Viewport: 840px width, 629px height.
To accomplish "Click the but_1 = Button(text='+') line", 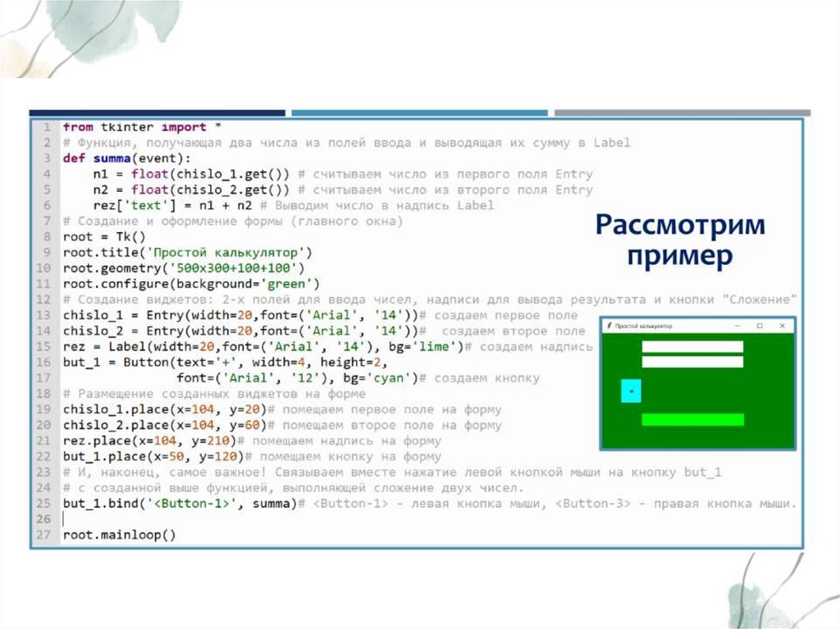I will 225,362.
